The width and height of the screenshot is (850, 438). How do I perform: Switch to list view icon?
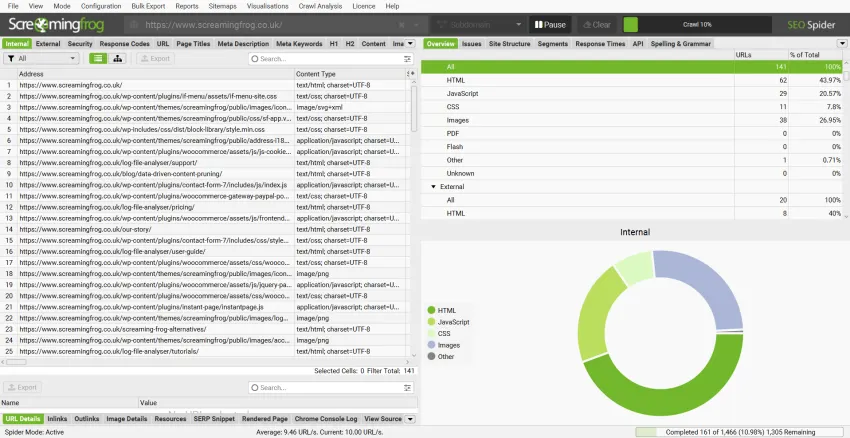tap(98, 59)
